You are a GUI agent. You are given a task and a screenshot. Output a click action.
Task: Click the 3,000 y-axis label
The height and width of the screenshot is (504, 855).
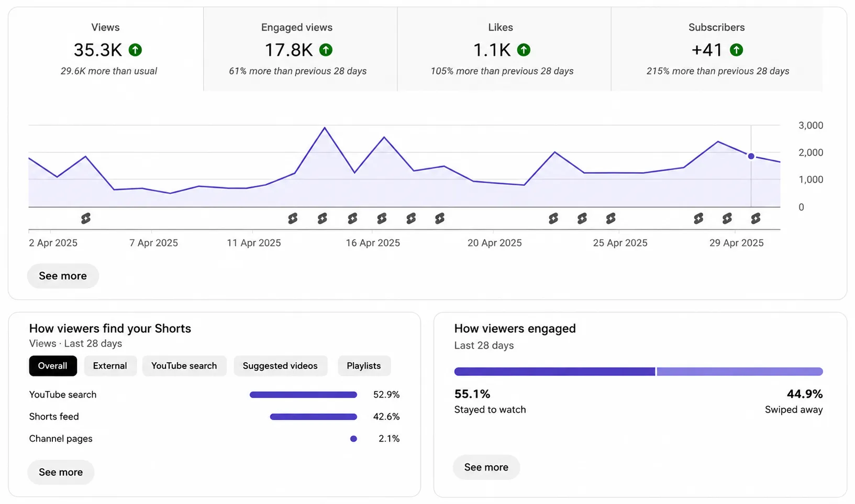[811, 126]
